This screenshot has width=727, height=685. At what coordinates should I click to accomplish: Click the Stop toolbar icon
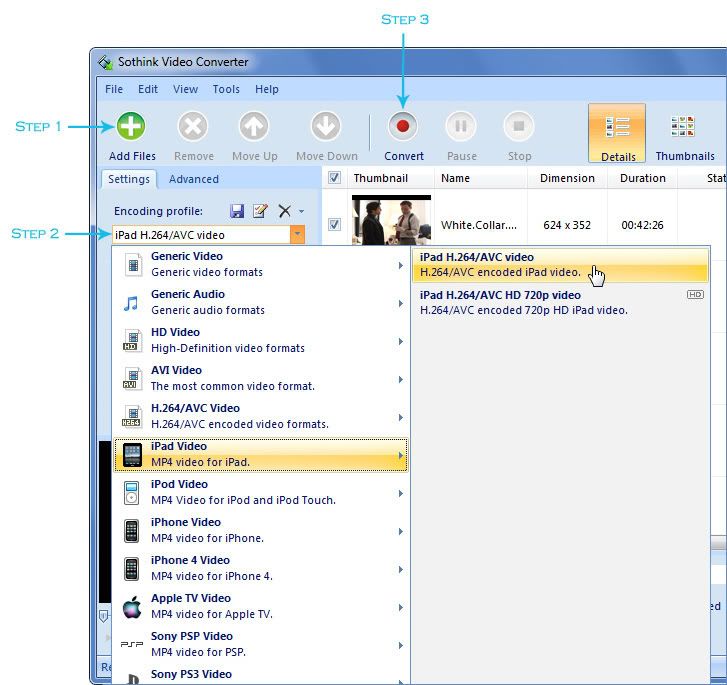pos(519,127)
